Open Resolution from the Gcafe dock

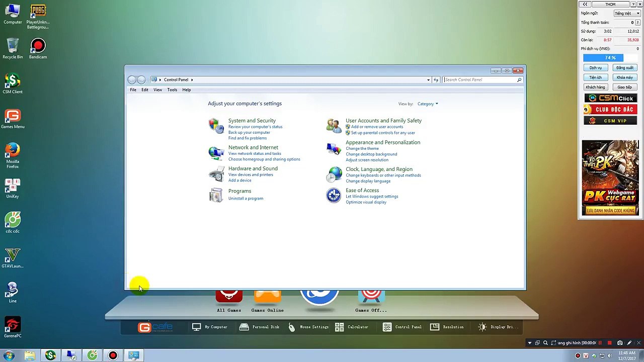pyautogui.click(x=447, y=327)
